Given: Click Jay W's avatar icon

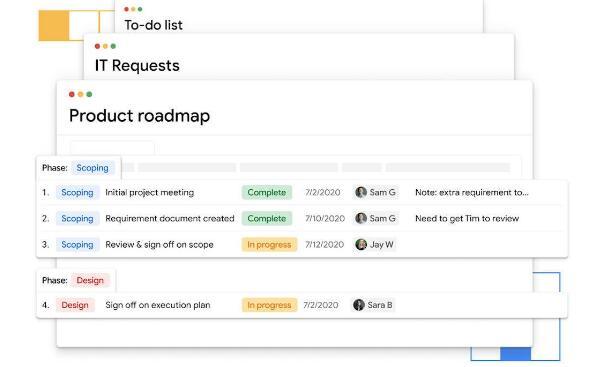Looking at the screenshot, I should point(361,244).
